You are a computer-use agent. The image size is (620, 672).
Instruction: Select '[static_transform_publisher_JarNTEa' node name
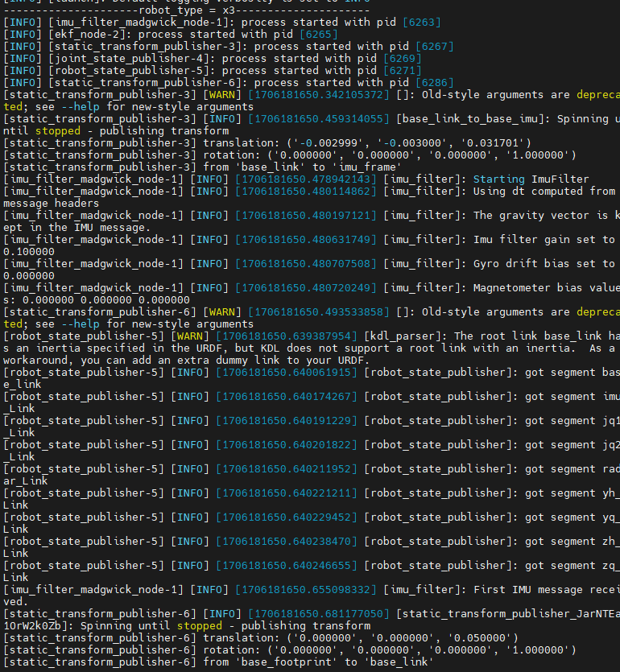(x=508, y=614)
